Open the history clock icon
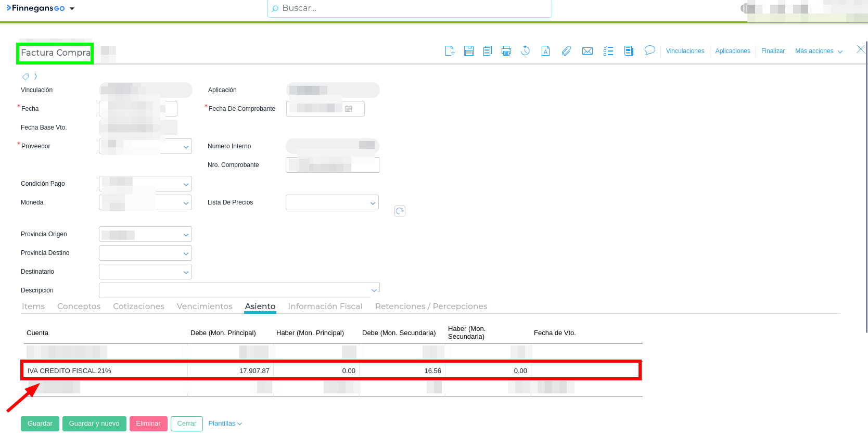The image size is (868, 435). 526,51
